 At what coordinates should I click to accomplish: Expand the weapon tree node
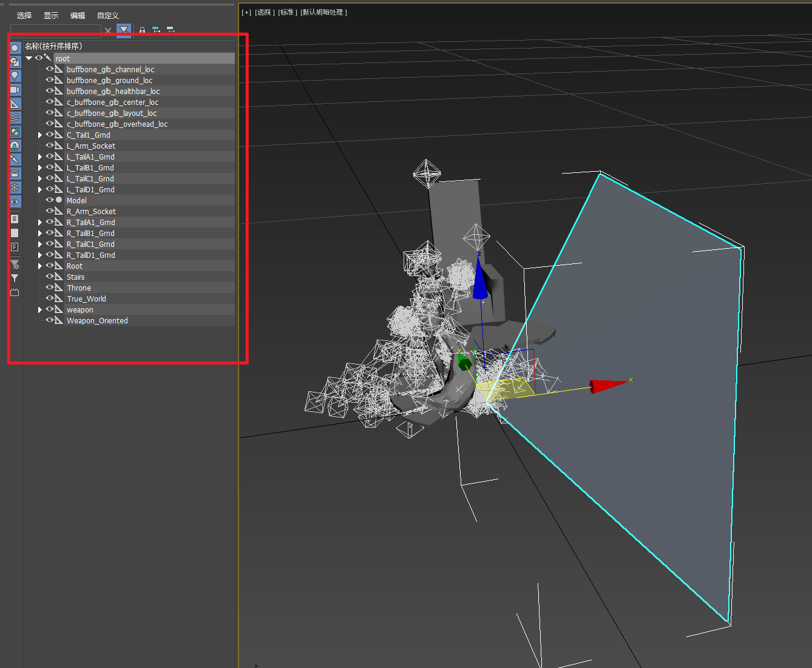[x=40, y=309]
